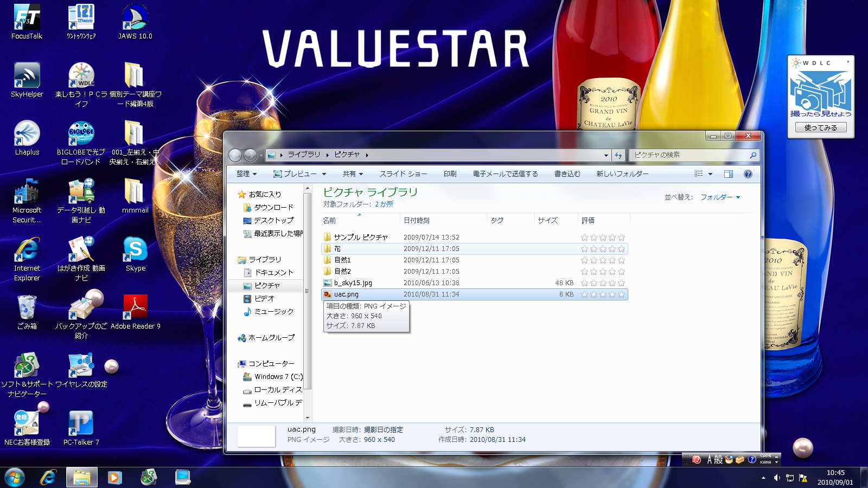Click the Explorer forward navigation button

pyautogui.click(x=250, y=155)
